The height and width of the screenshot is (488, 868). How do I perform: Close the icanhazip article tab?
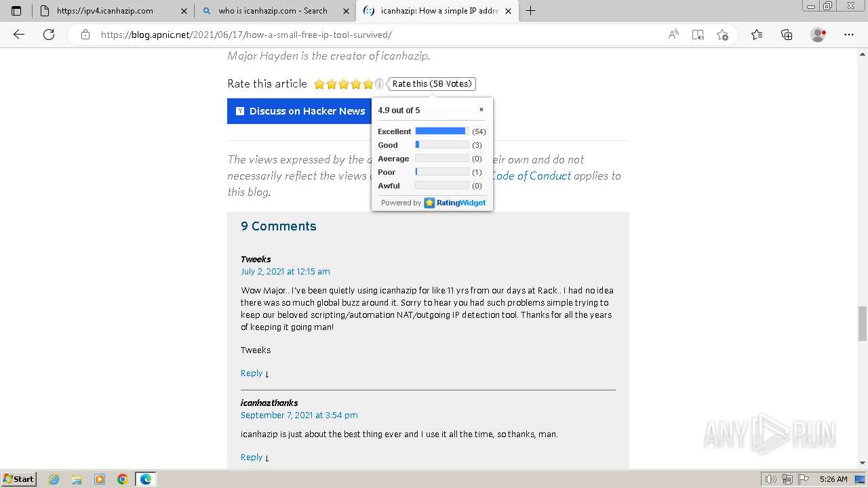[509, 11]
